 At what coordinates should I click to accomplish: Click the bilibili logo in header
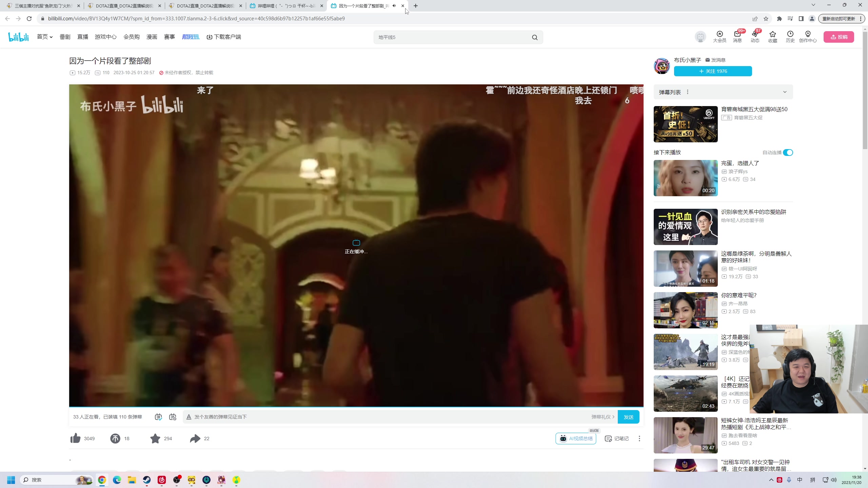19,37
